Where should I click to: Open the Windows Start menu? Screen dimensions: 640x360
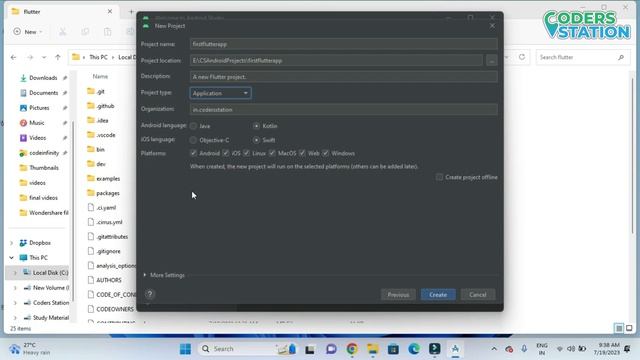185,349
